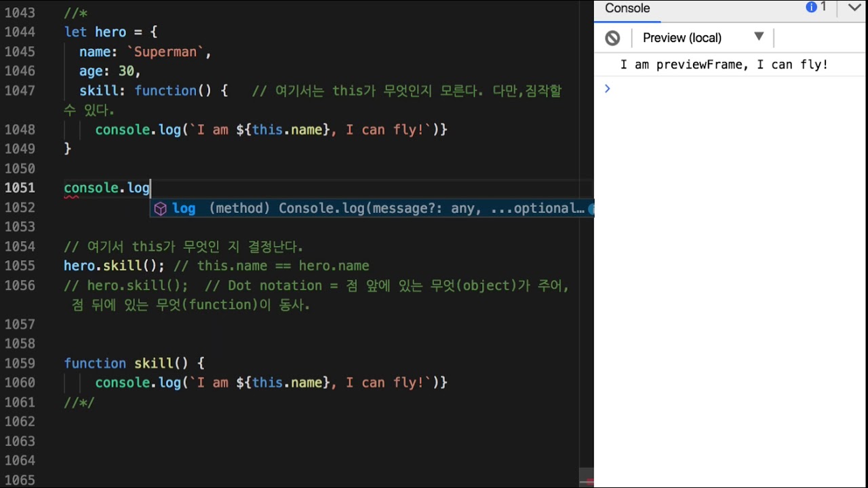This screenshot has height=488, width=868.
Task: Click the 'age: 30,' line
Action: tap(110, 71)
